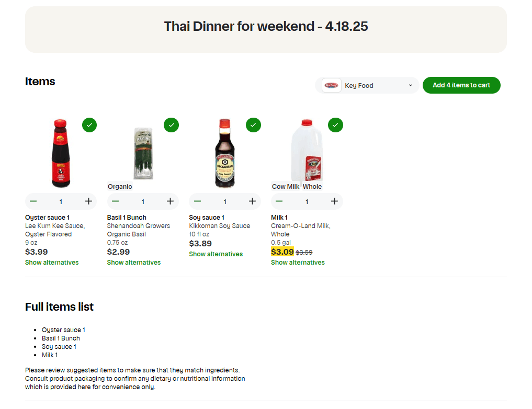The width and height of the screenshot is (532, 409).
Task: Show alternatives for Cream-O-Land Milk
Action: click(x=298, y=262)
